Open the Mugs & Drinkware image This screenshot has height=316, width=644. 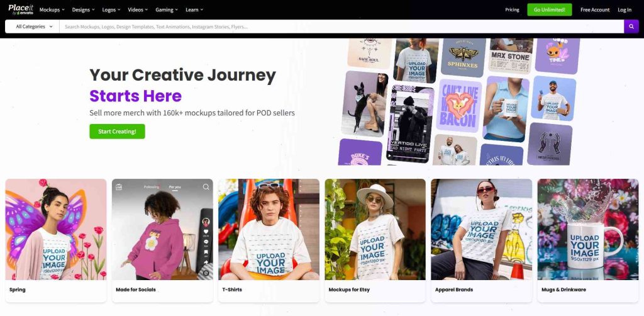tap(588, 229)
